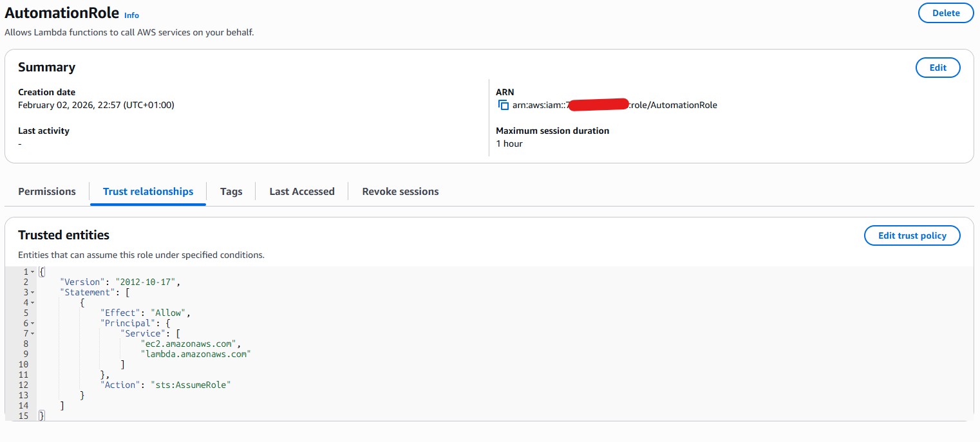Fold the Statement array at line 3
The width and height of the screenshot is (980, 442).
(33, 293)
